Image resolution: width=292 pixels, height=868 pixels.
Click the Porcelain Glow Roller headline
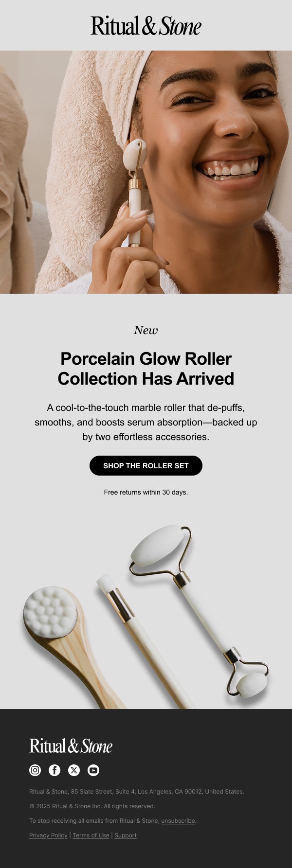pyautogui.click(x=146, y=369)
